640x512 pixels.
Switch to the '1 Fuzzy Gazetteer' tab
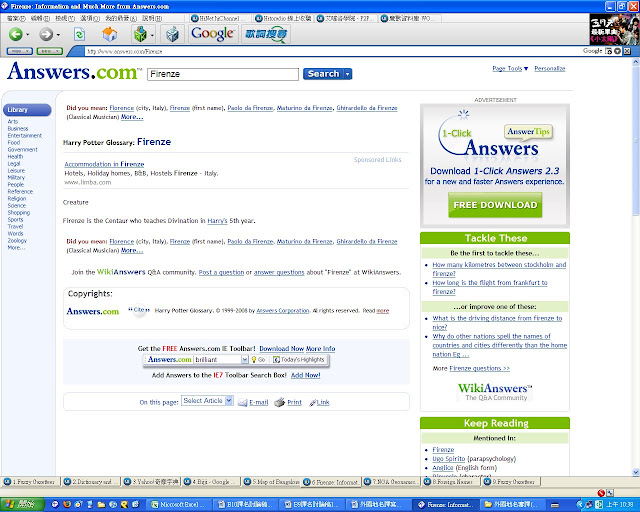(x=30, y=482)
